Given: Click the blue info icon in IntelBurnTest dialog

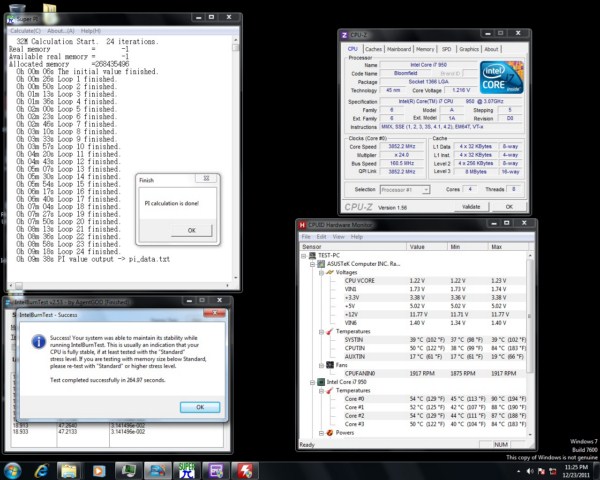Looking at the screenshot, I should (x=39, y=341).
